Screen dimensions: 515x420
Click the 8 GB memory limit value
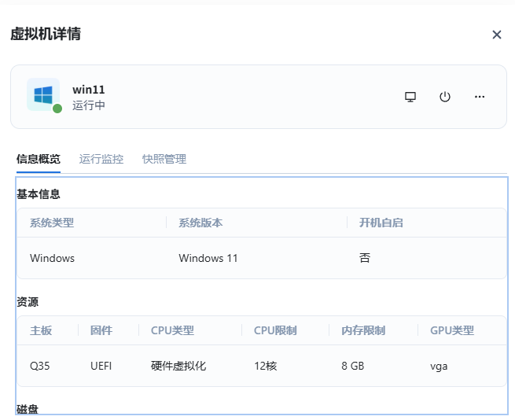click(x=353, y=366)
